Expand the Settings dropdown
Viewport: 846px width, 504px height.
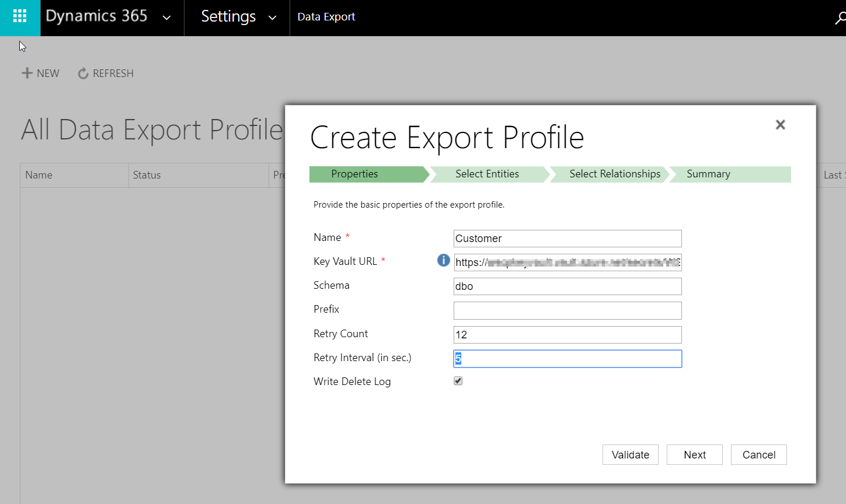[x=271, y=17]
